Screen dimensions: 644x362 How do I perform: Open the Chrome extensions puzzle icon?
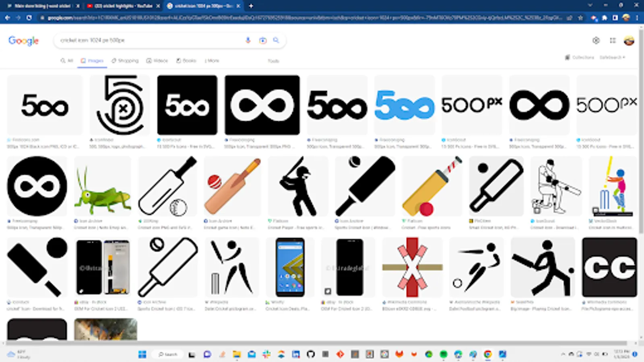coord(605,18)
